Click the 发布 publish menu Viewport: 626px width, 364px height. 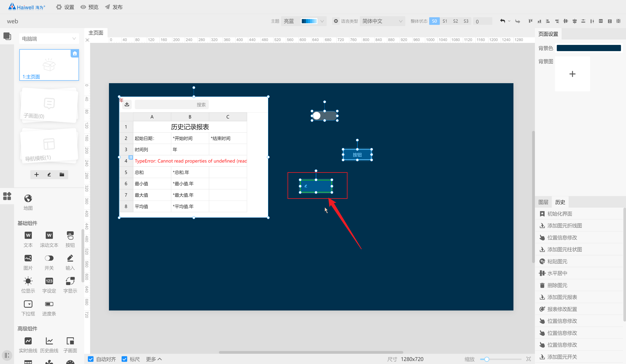(x=114, y=7)
